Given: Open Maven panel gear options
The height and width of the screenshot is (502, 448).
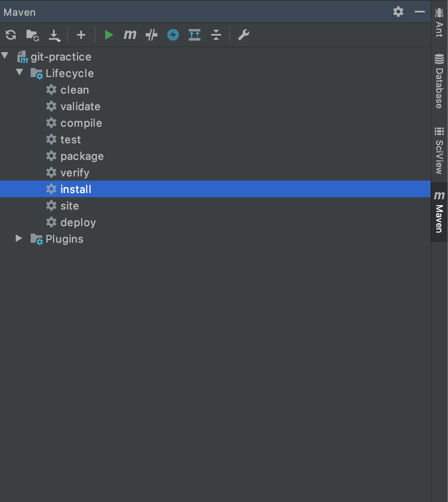Looking at the screenshot, I should (x=398, y=12).
